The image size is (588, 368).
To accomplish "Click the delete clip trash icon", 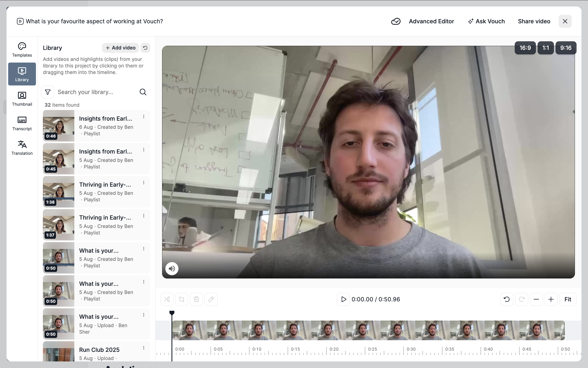I will (196, 299).
